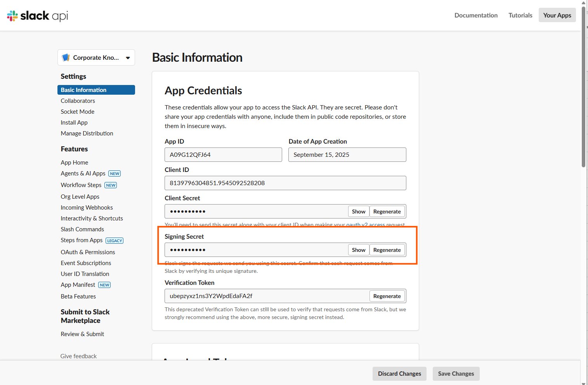Navigate to OAuth & Permissions
Screen dimensions: 588x385
click(88, 252)
